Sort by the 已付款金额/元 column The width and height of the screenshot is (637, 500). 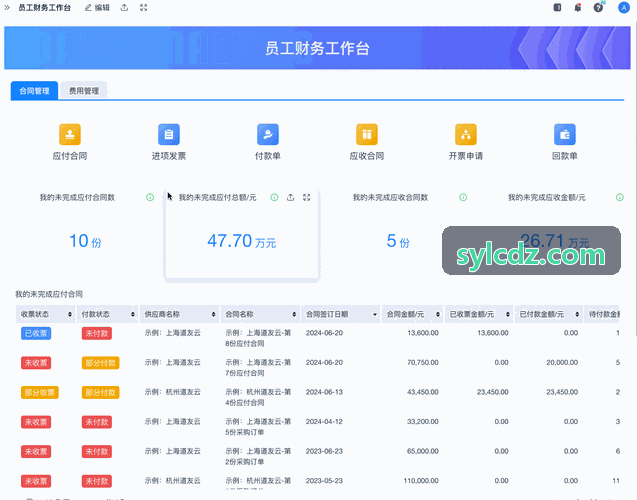click(577, 314)
